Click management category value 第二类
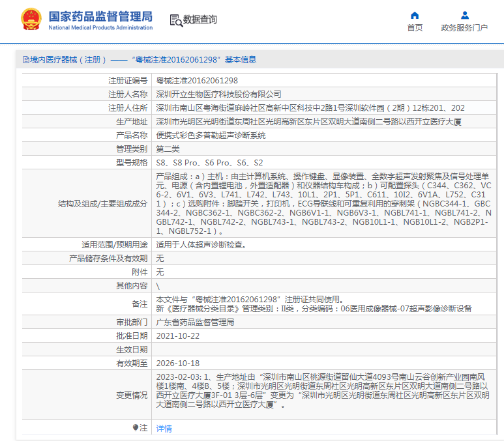 [168, 149]
